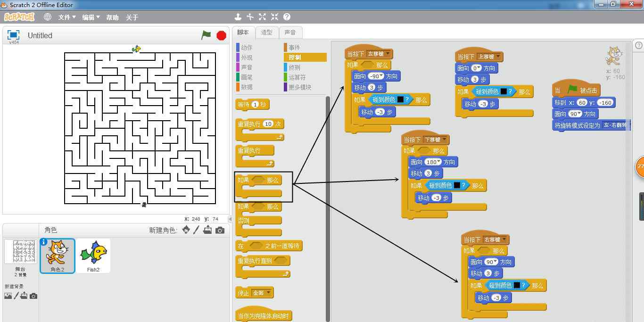The image size is (644, 322).
Task: Open the 上移键 key dropdown
Action: [489, 57]
